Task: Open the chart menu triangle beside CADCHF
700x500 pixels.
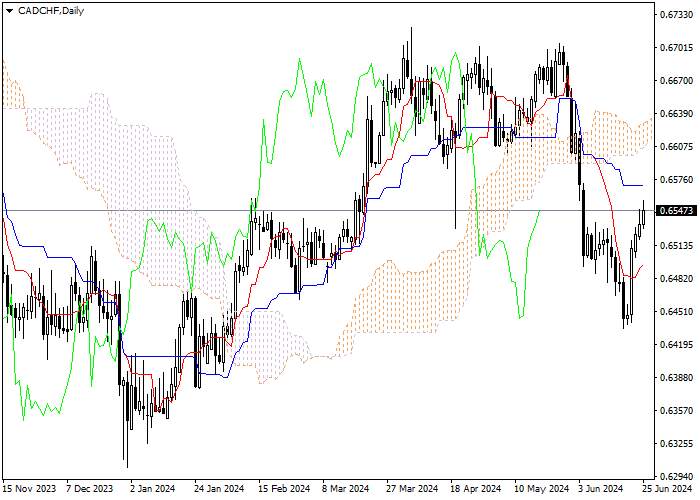Action: pos(9,11)
